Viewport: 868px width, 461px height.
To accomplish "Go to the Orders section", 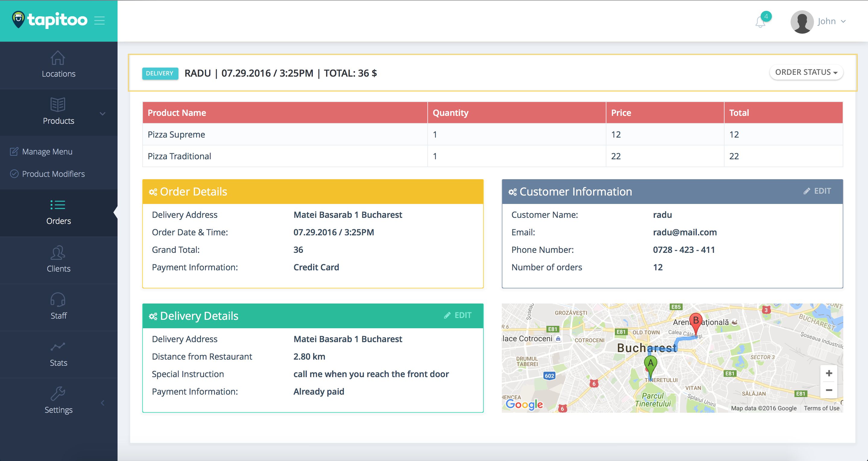I will click(x=58, y=212).
